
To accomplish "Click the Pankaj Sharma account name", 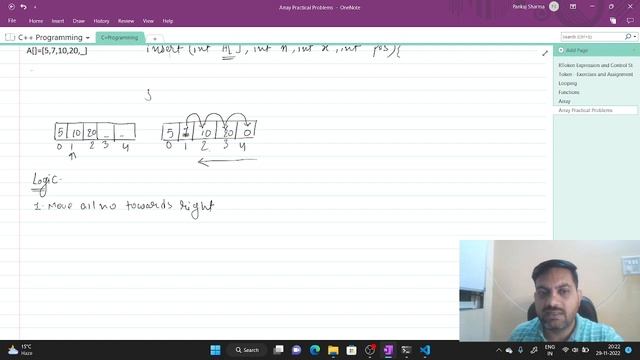I will (528, 7).
